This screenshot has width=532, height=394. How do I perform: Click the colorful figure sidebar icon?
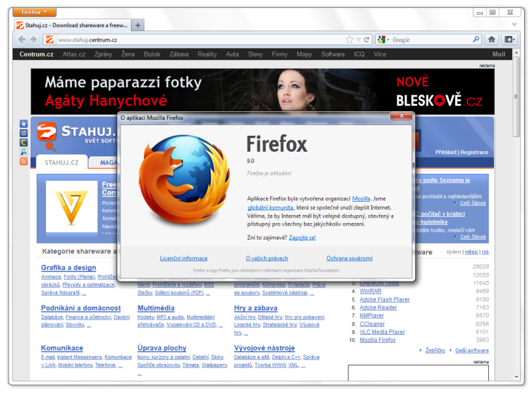[x=24, y=152]
